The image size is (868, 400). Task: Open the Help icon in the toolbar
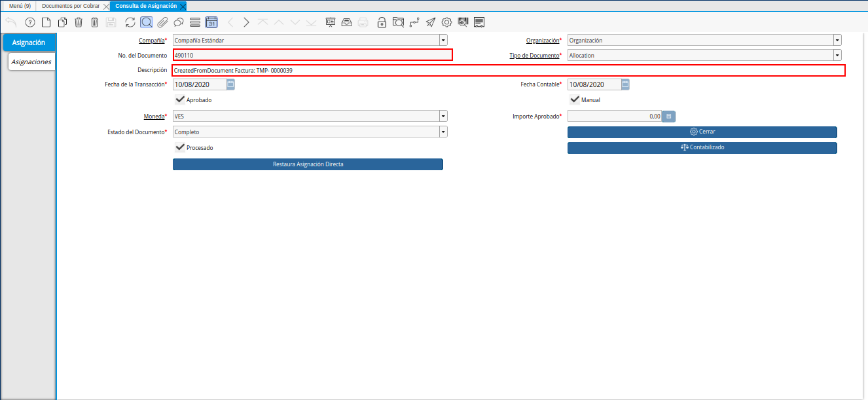pos(29,22)
